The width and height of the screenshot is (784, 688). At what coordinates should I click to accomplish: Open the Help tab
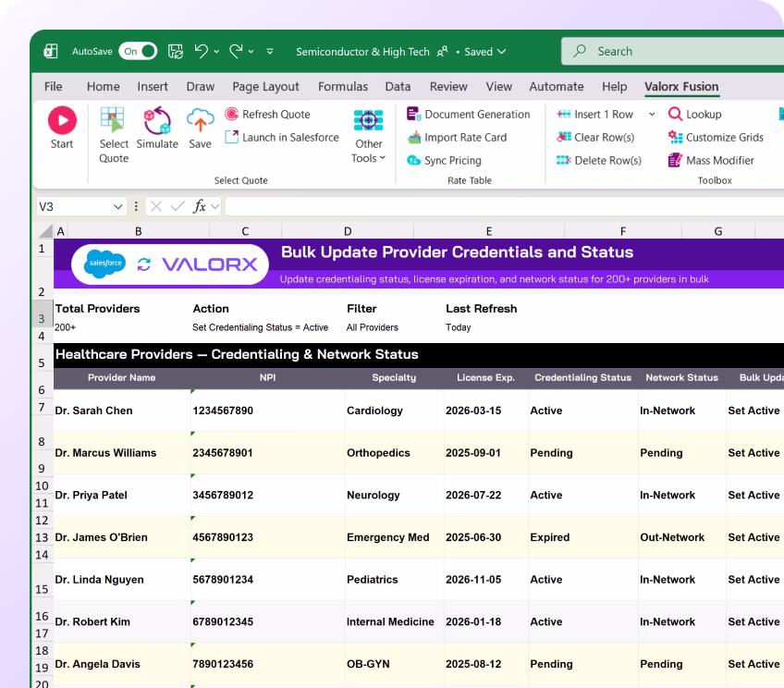click(x=615, y=87)
